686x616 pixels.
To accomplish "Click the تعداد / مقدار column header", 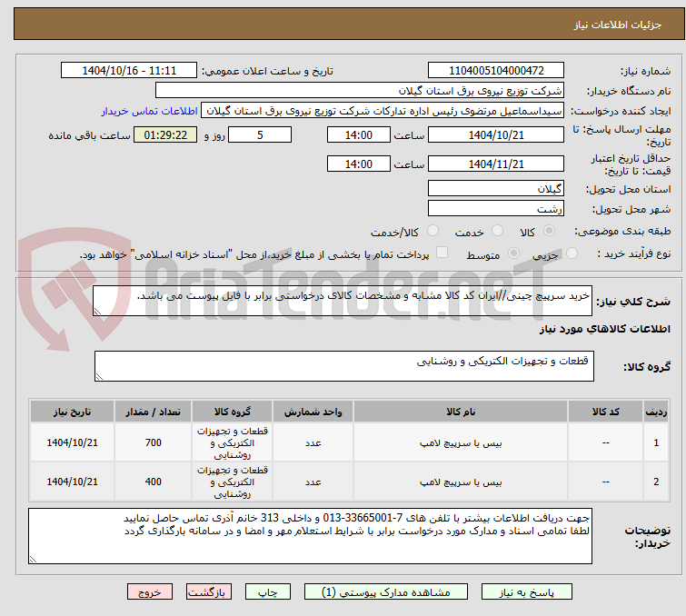I will tap(154, 412).
